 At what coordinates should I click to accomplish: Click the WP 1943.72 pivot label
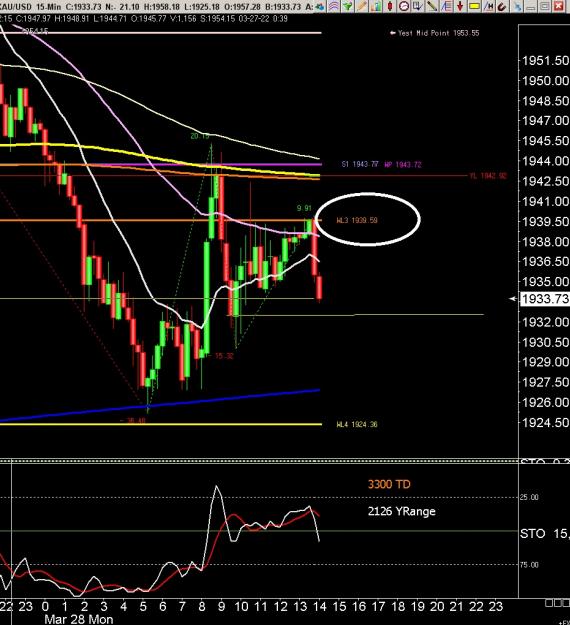coord(403,164)
